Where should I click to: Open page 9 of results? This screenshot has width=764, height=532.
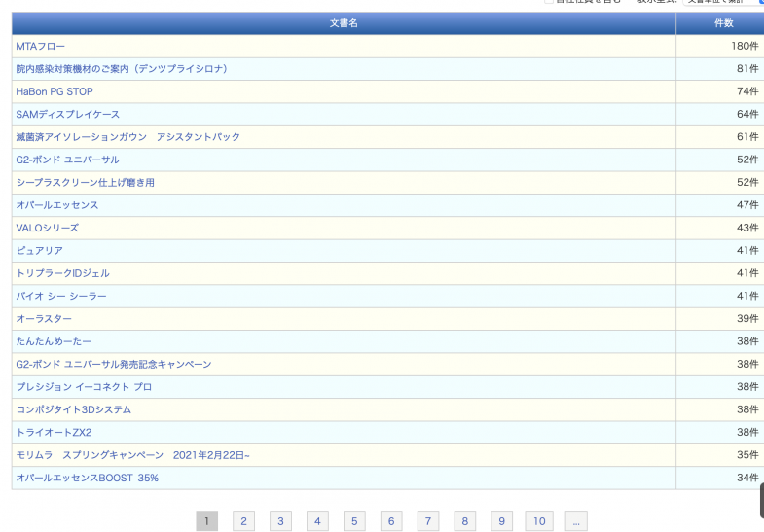pyautogui.click(x=502, y=521)
